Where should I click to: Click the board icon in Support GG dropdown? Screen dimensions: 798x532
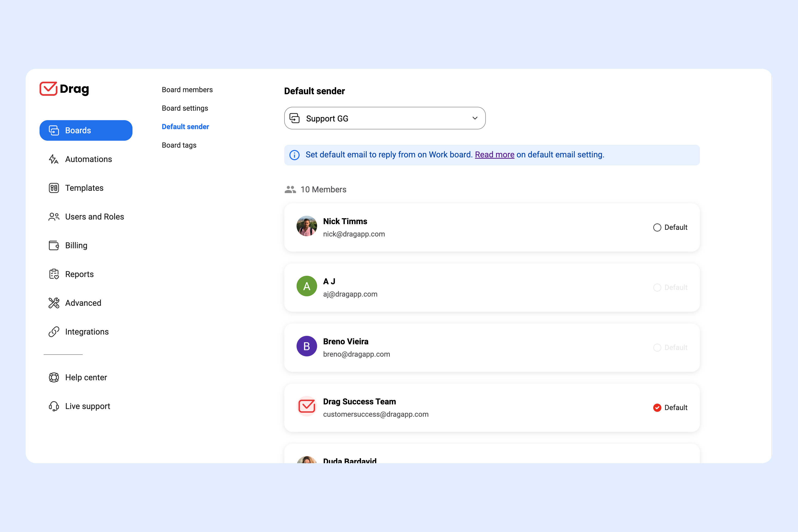point(294,118)
